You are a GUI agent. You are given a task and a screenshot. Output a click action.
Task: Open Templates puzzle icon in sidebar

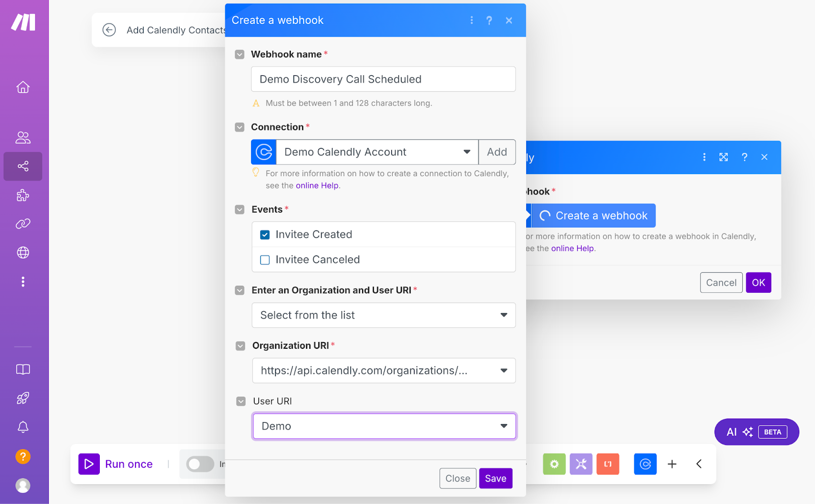pos(23,195)
